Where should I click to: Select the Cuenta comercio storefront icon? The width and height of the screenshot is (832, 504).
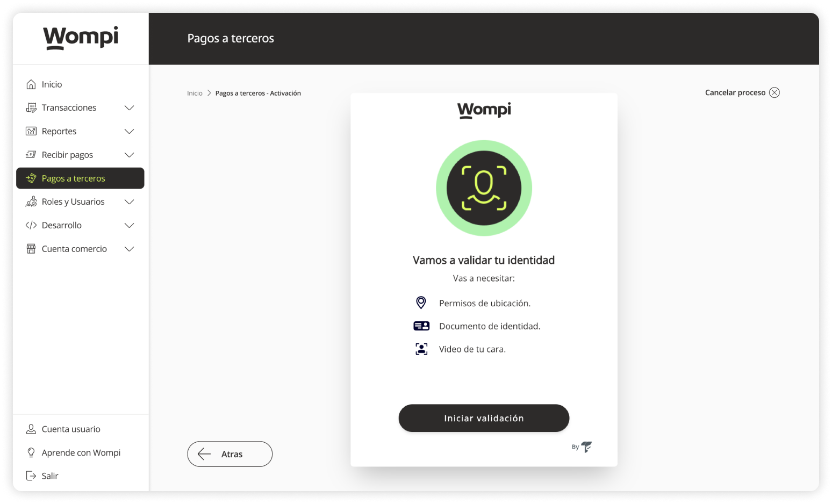(32, 249)
